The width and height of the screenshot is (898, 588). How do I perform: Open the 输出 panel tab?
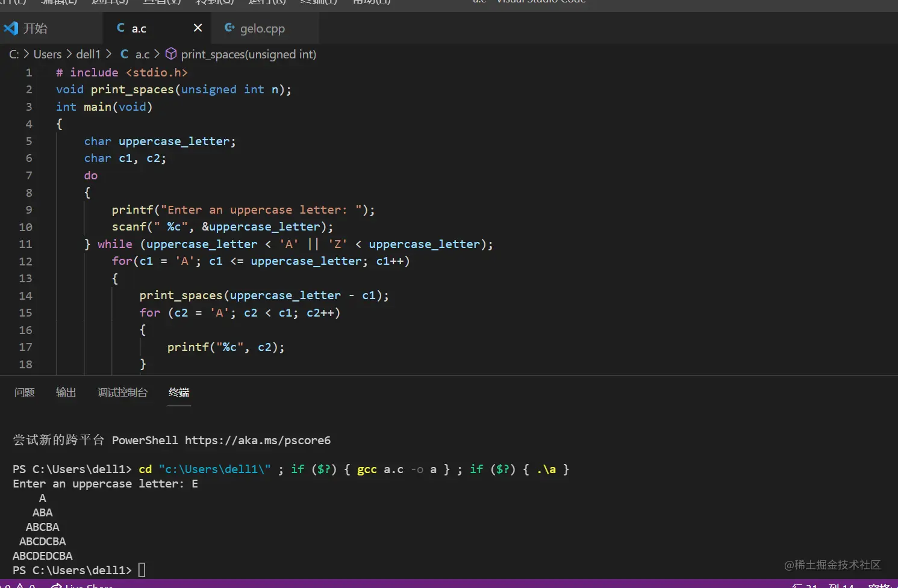click(x=66, y=392)
